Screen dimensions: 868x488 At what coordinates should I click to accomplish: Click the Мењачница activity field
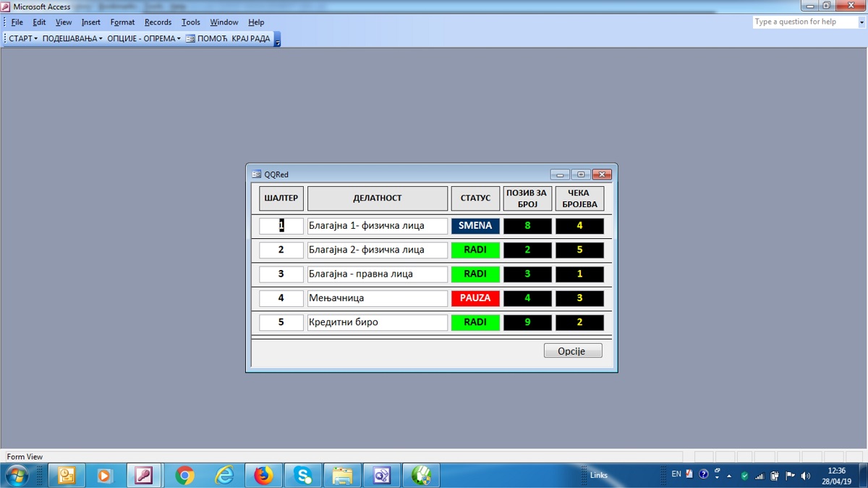[x=377, y=298]
